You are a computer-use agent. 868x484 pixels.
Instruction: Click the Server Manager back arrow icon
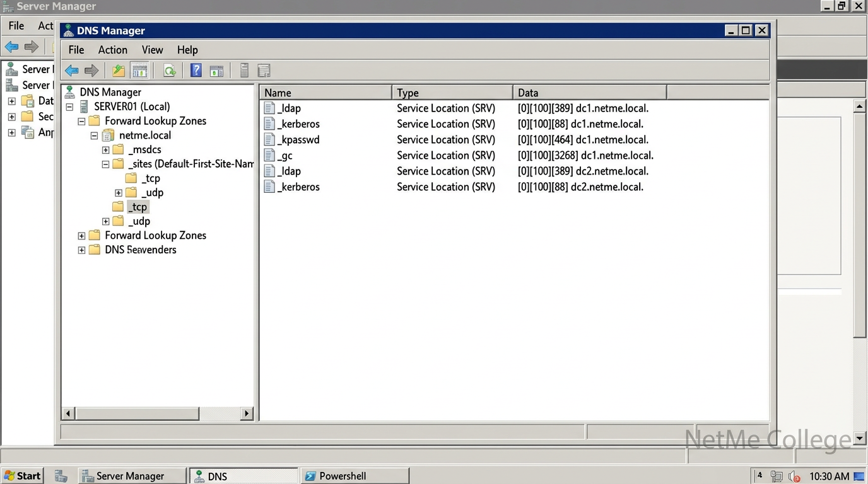(x=11, y=47)
